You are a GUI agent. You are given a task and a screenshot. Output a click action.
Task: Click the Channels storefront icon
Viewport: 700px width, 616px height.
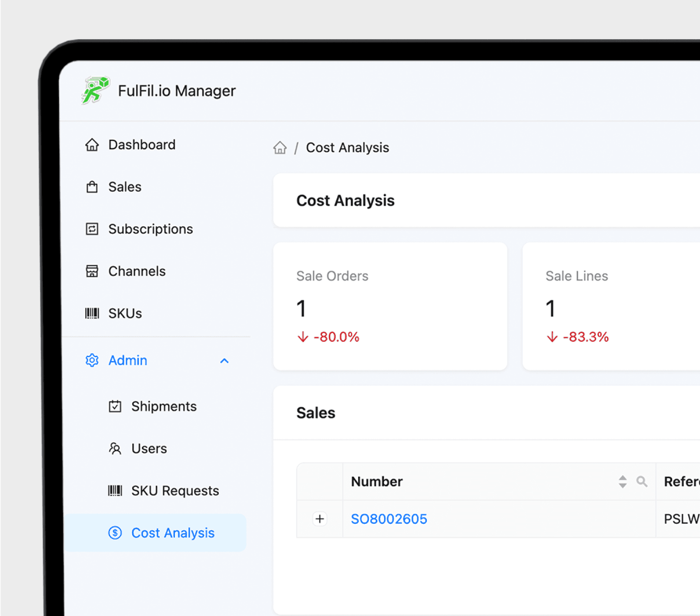[x=92, y=271]
